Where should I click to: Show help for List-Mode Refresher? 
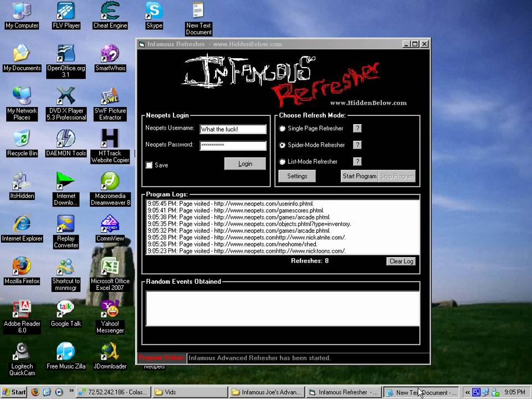pos(357,161)
